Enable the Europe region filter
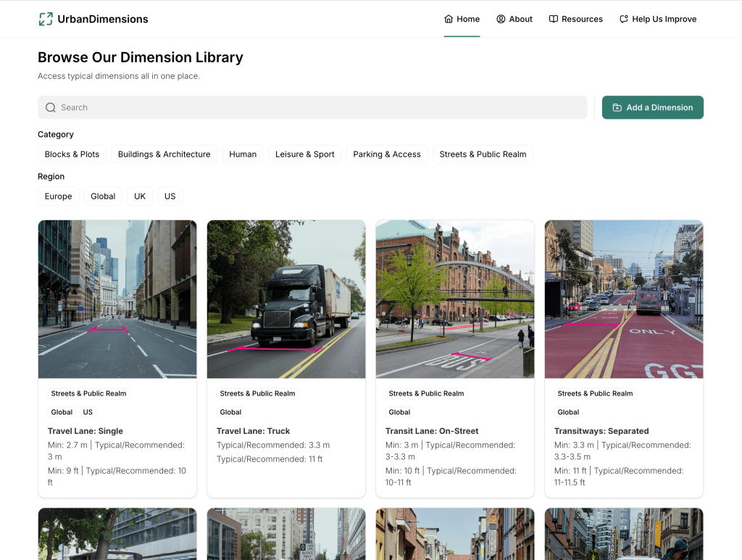742x560 pixels. tap(58, 196)
